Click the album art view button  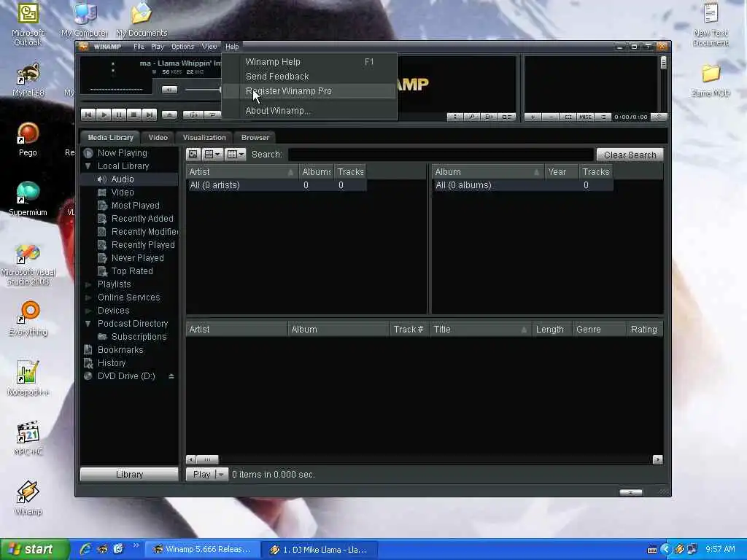[193, 155]
